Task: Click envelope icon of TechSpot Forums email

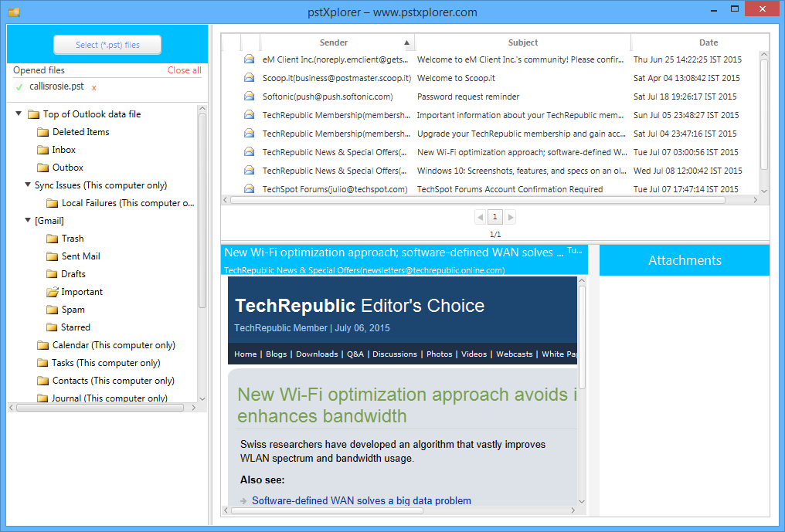Action: [249, 188]
